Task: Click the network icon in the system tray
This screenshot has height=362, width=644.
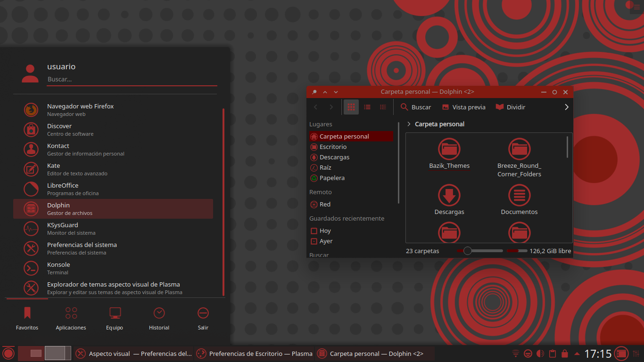Action: tap(516, 354)
